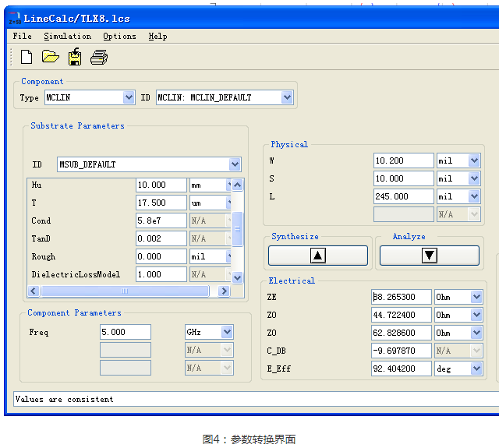This screenshot has width=499, height=448.
Task: Open the E_Eff deg unit dropdown
Action: point(475,369)
